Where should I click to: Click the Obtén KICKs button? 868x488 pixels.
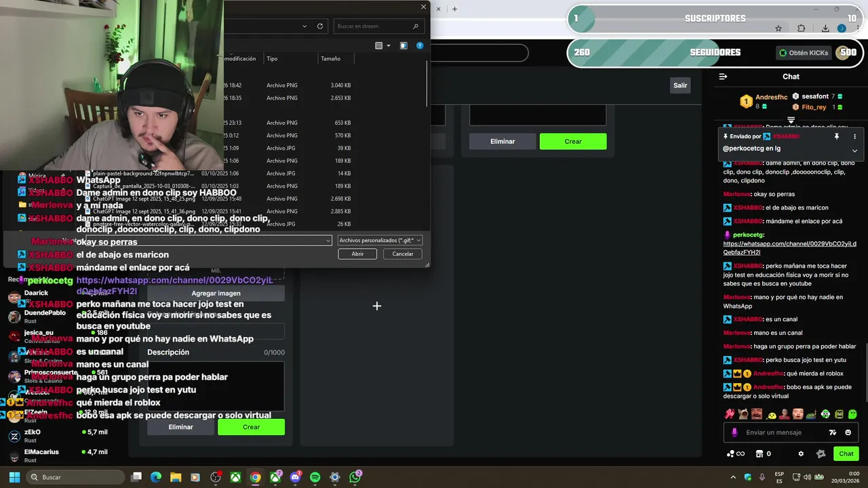804,53
